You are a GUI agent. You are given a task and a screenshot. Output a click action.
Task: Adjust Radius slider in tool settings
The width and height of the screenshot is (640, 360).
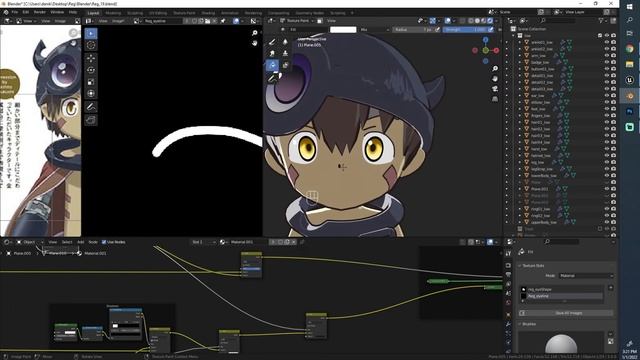click(x=416, y=30)
